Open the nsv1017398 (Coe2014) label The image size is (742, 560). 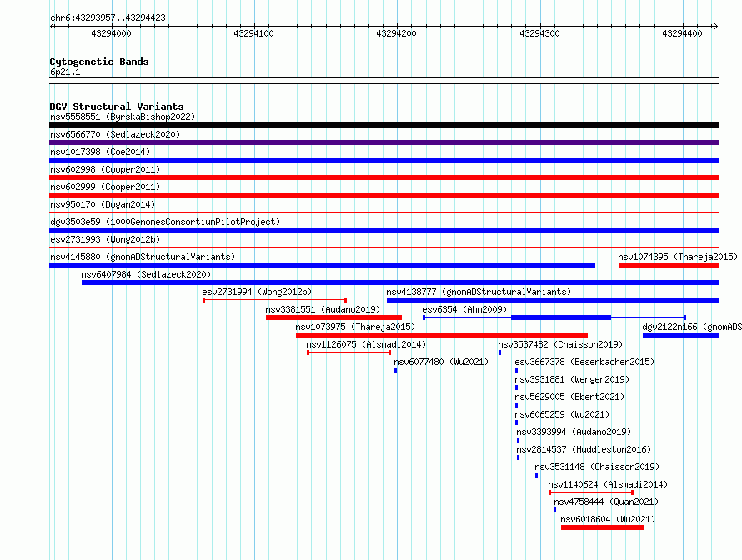click(x=100, y=152)
